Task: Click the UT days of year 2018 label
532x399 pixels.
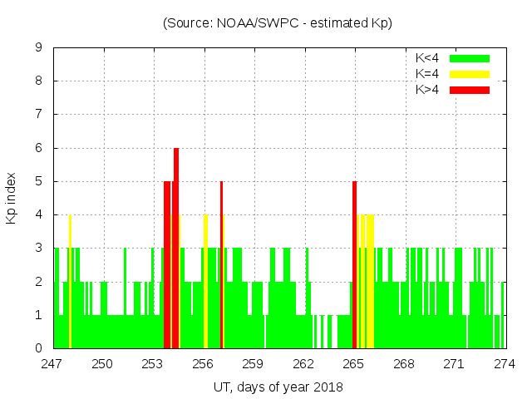Action: pyautogui.click(x=278, y=387)
